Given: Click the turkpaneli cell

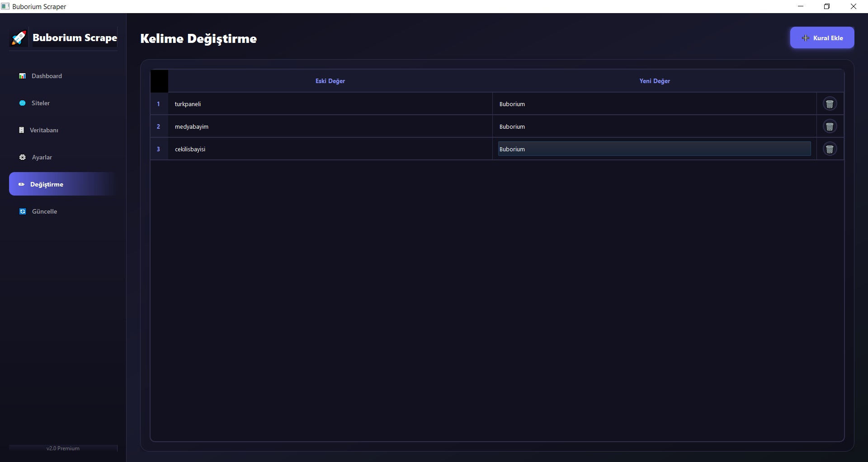Looking at the screenshot, I should pyautogui.click(x=330, y=104).
